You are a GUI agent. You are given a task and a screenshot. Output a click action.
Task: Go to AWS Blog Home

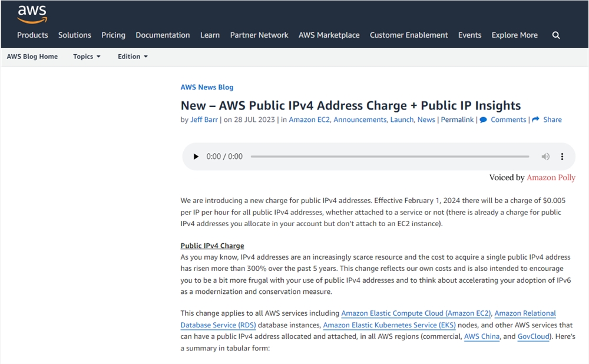[x=32, y=57]
